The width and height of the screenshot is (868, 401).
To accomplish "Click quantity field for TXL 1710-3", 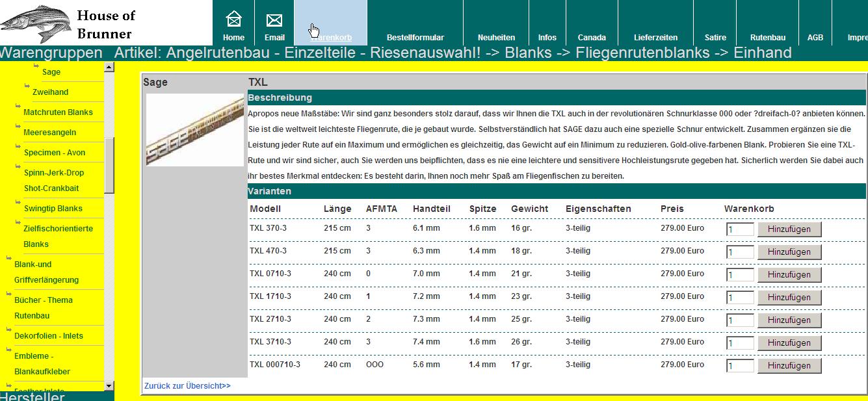I will click(740, 298).
